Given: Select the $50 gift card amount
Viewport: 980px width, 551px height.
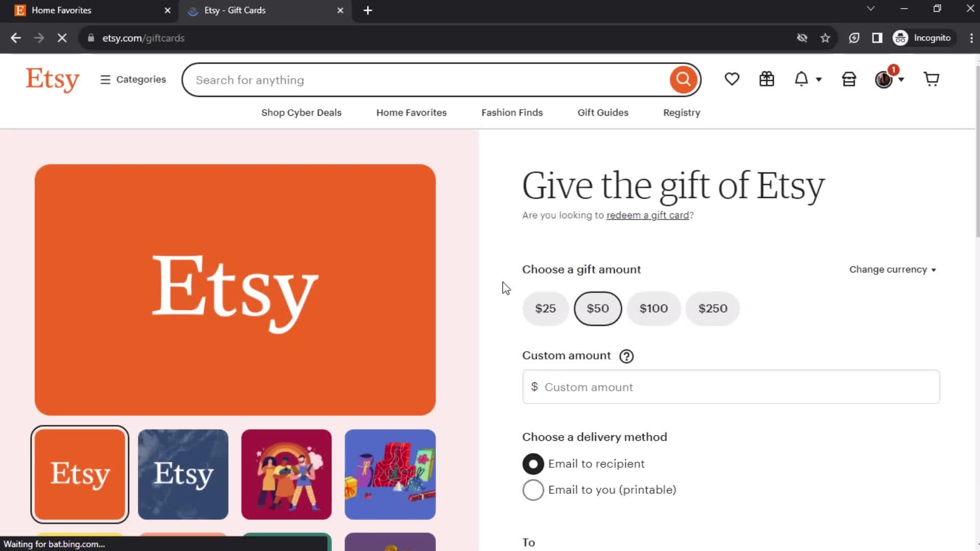Looking at the screenshot, I should tap(598, 308).
